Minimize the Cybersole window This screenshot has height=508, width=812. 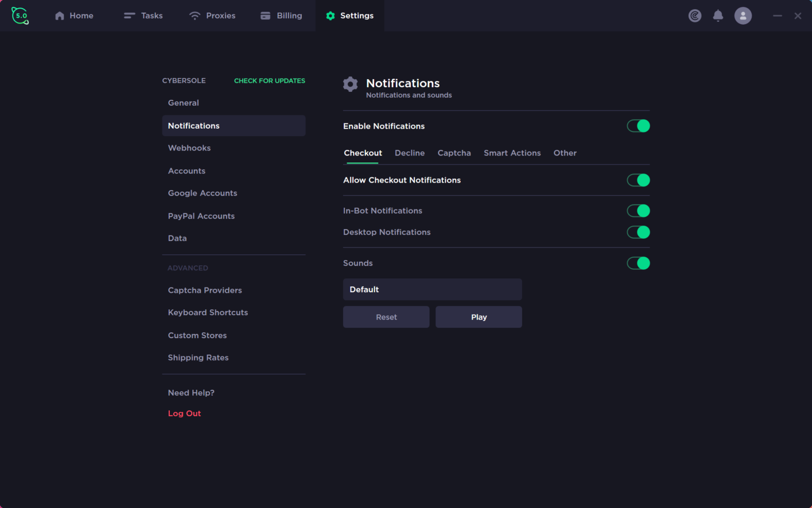pyautogui.click(x=778, y=15)
